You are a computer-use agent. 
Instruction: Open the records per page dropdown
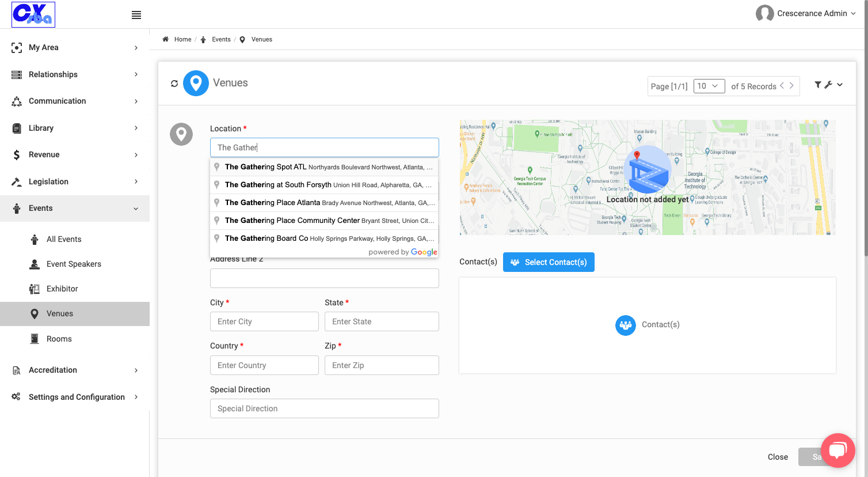(709, 86)
